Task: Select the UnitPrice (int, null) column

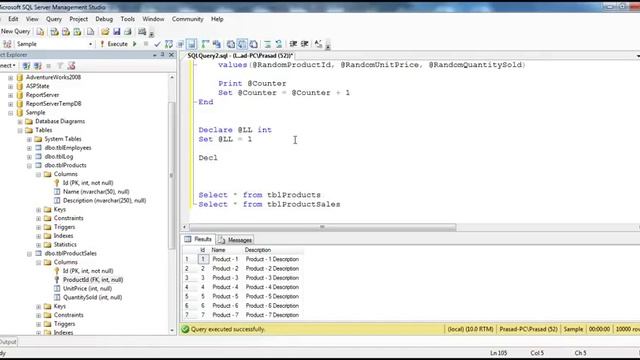Action: tap(87, 289)
